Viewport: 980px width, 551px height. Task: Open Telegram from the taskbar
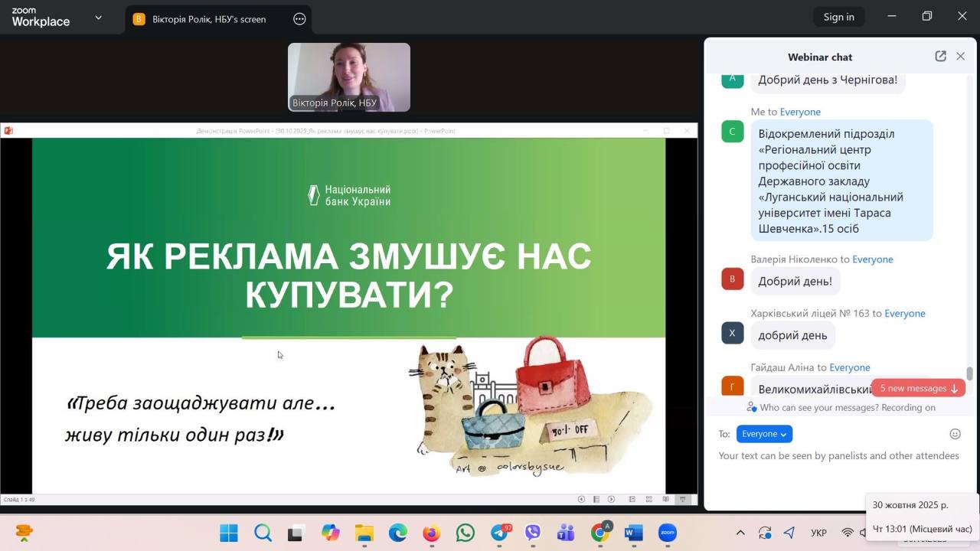(x=500, y=533)
